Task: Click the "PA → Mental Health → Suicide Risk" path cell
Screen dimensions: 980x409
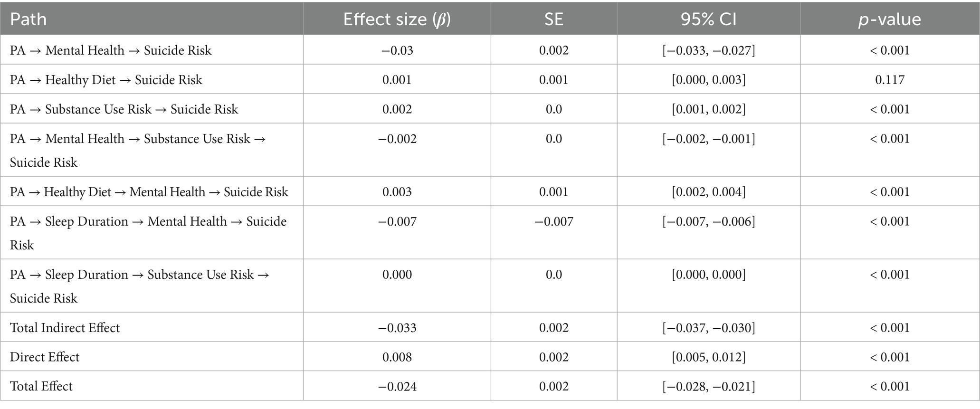Action: click(111, 50)
